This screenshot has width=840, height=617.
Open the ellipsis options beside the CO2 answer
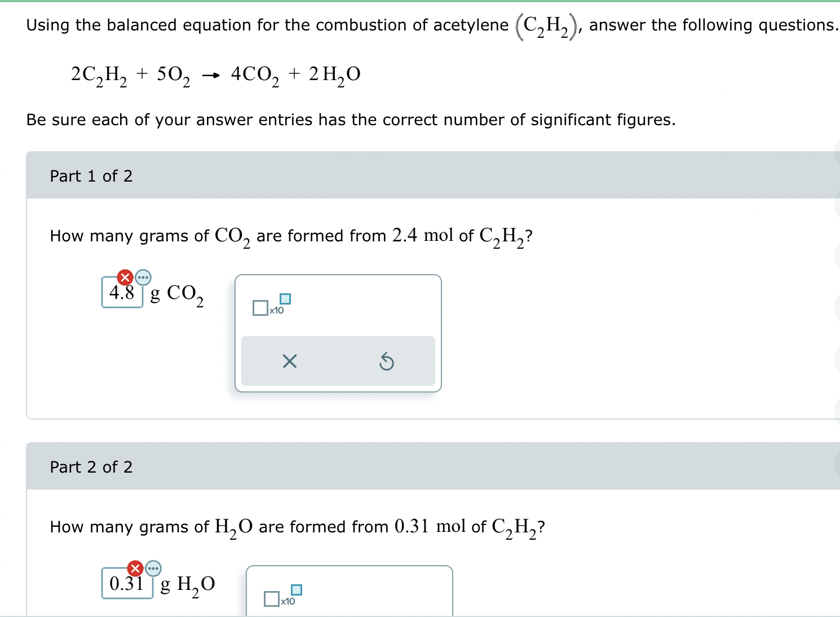click(142, 277)
